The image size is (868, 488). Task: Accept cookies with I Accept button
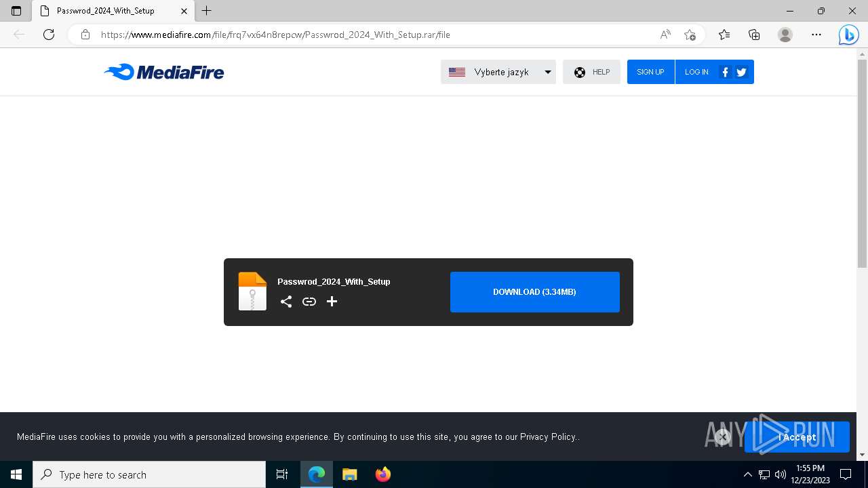coord(797,437)
